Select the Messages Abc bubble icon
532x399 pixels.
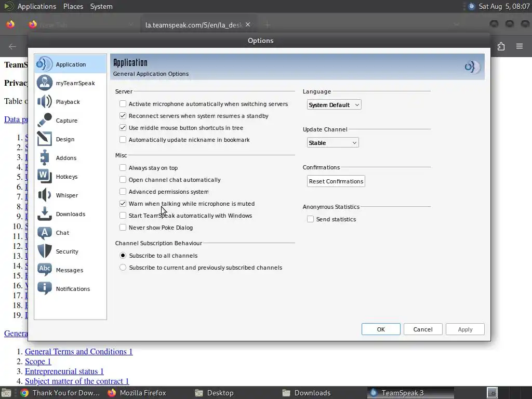(x=45, y=270)
